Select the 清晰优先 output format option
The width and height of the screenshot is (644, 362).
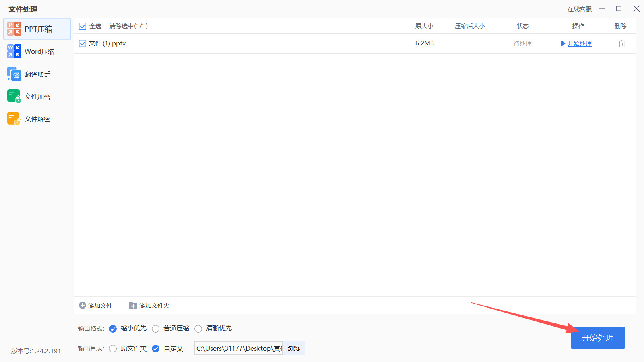point(198,329)
